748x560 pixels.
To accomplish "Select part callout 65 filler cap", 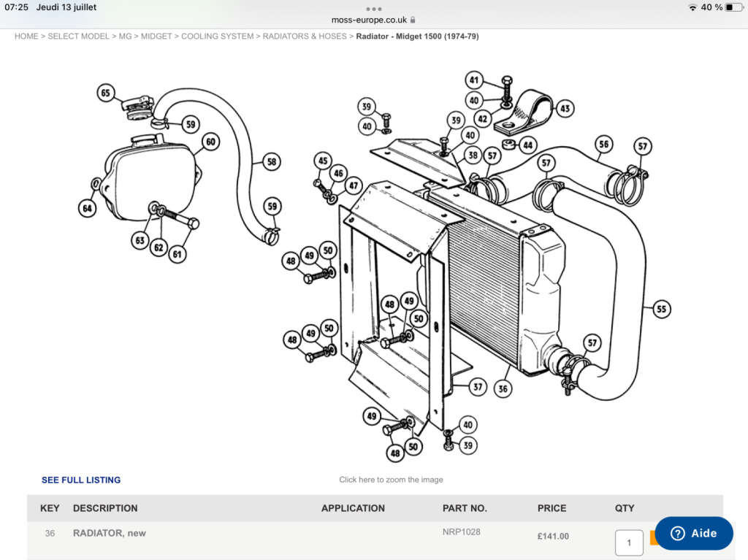I will click(x=105, y=93).
